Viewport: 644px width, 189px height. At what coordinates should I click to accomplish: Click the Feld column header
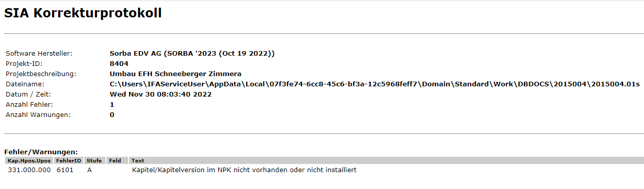pyautogui.click(x=115, y=160)
